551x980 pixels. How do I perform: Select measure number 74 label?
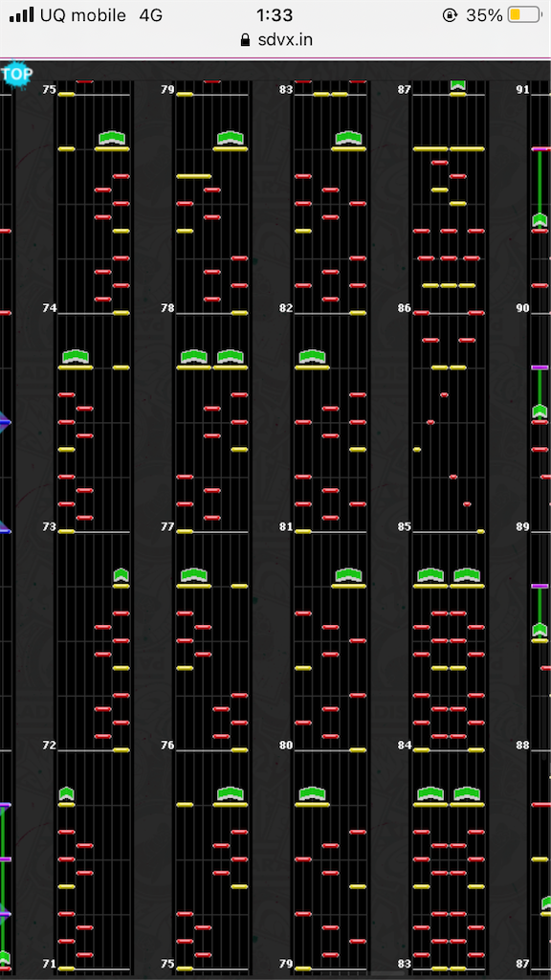(49, 308)
